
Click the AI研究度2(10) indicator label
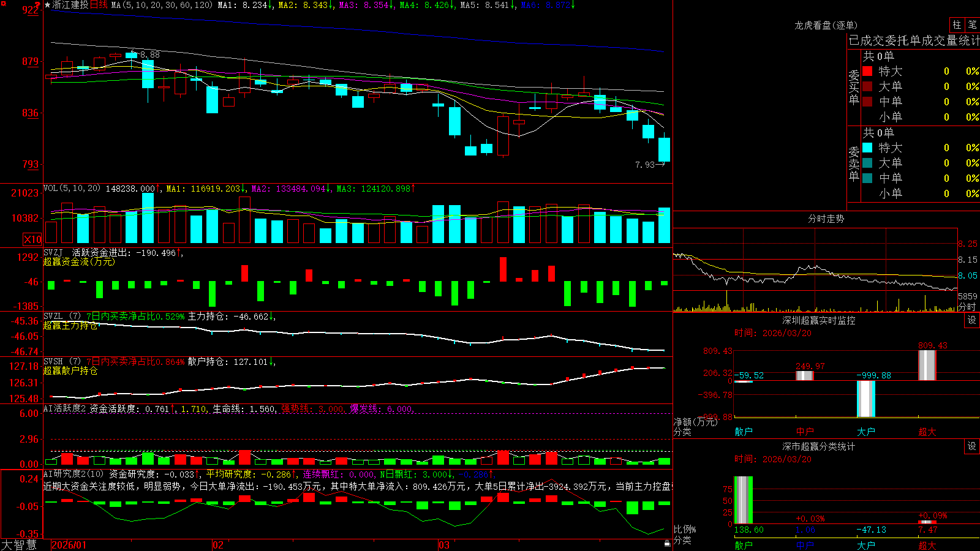click(74, 474)
